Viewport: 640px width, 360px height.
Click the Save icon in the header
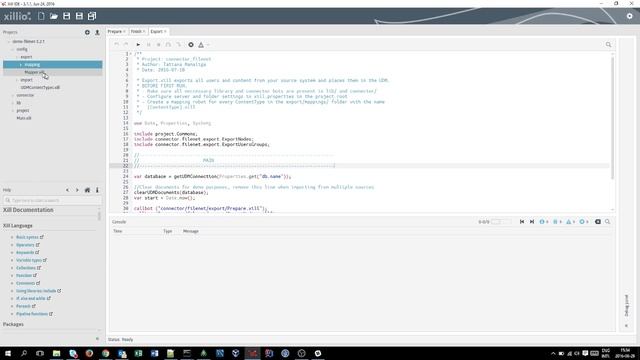67,16
